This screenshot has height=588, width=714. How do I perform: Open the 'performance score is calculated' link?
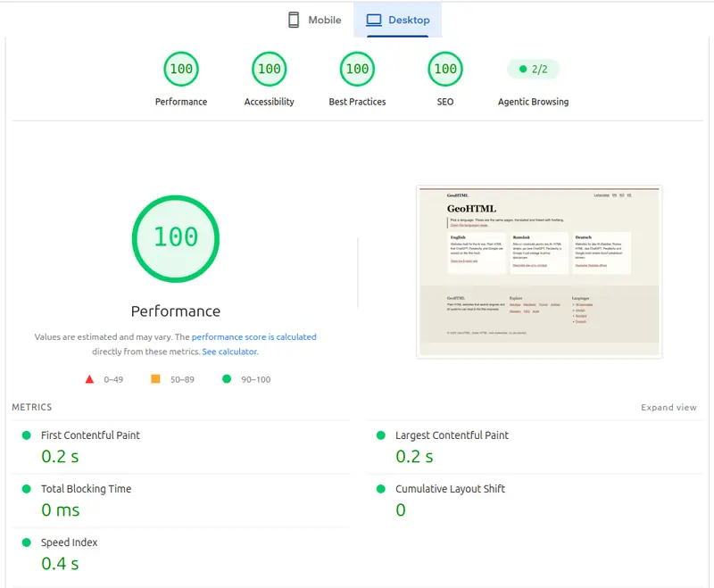(x=254, y=336)
